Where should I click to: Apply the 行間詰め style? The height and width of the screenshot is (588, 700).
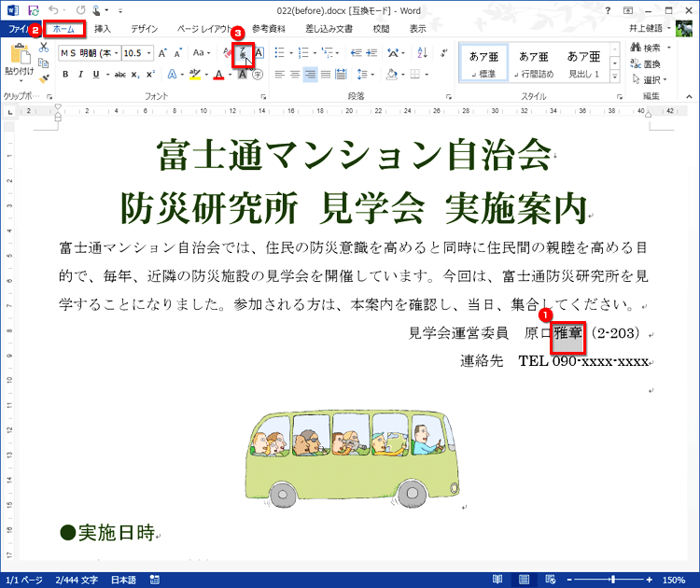[x=534, y=63]
